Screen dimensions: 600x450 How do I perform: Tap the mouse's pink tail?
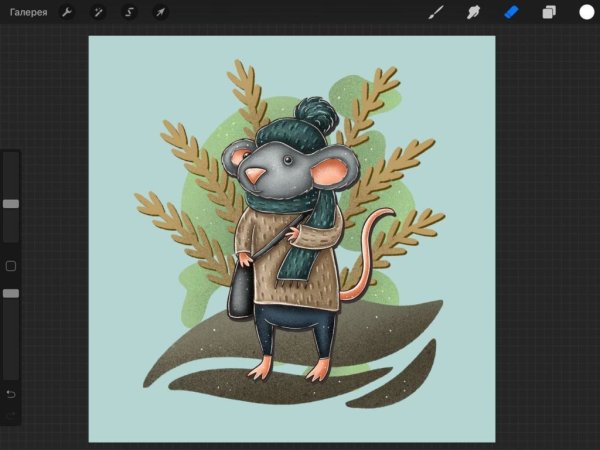[371, 250]
